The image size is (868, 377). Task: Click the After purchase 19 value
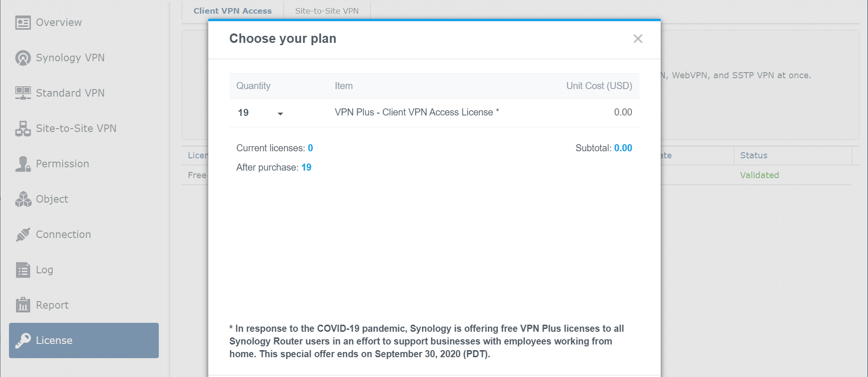[306, 167]
